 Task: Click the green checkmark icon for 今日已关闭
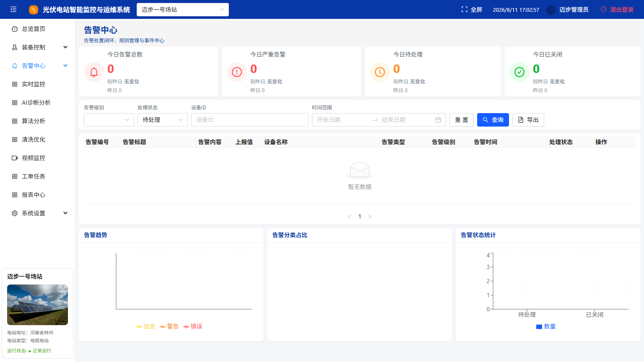pos(519,72)
